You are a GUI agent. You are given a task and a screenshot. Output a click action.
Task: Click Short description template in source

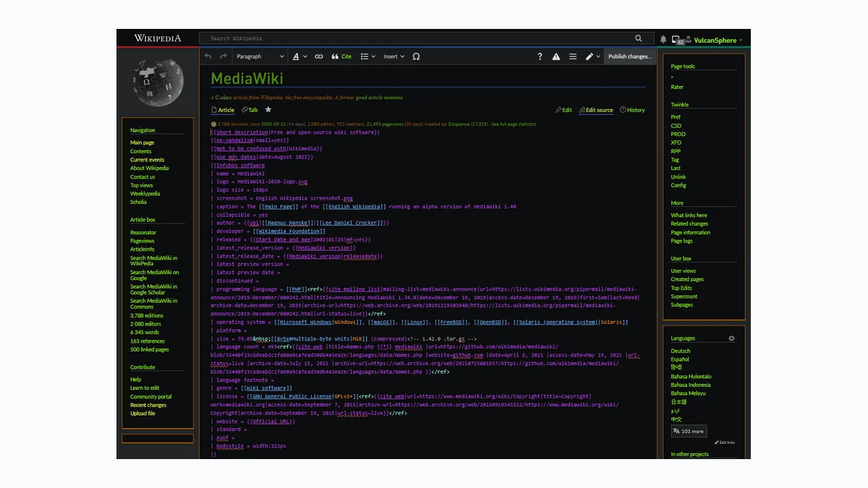[x=241, y=132]
